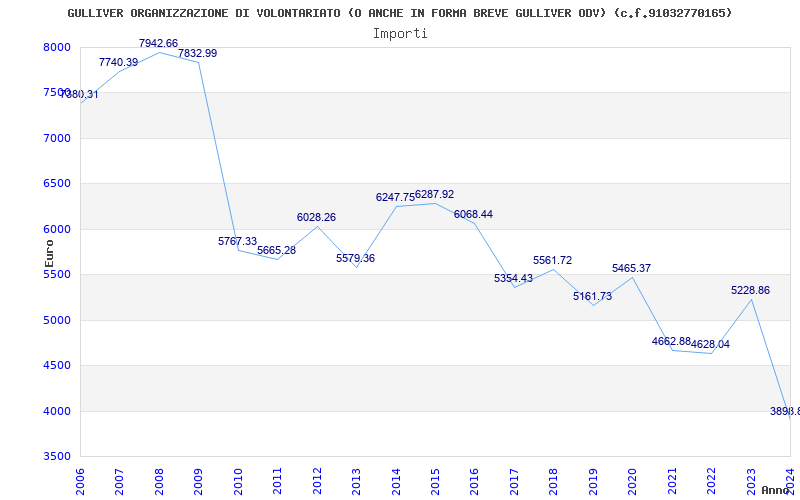
Task: Click the y-axis value 7000
Action: point(57,138)
